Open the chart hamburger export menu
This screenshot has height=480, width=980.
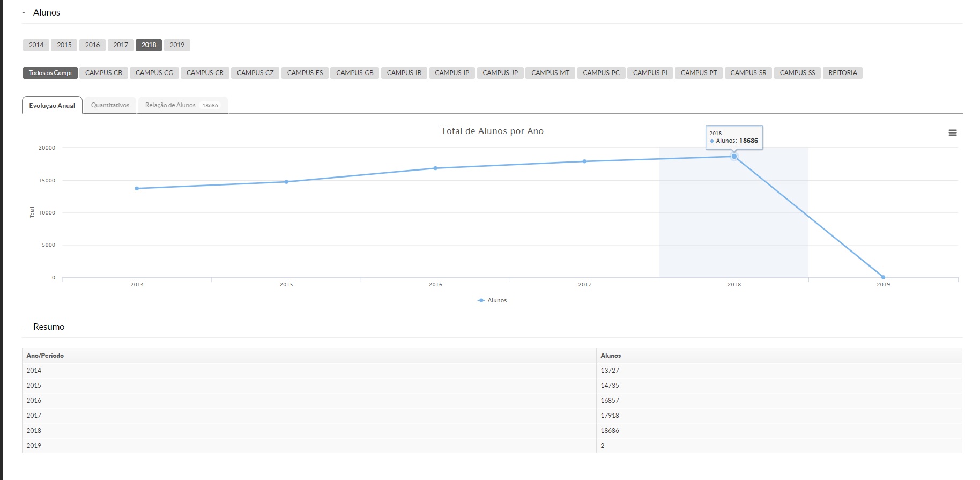click(952, 132)
